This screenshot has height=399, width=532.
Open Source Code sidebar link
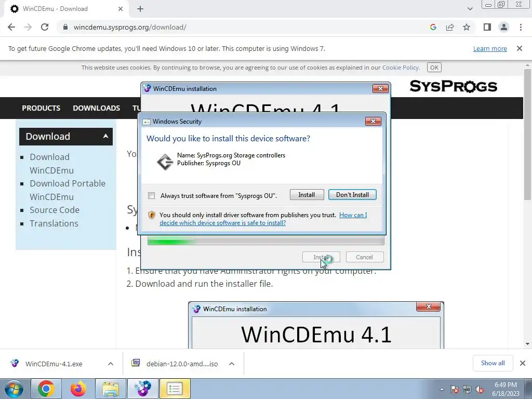coord(54,210)
